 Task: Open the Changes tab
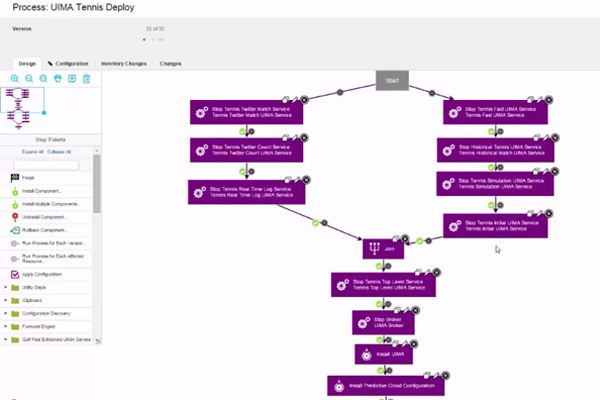point(170,64)
